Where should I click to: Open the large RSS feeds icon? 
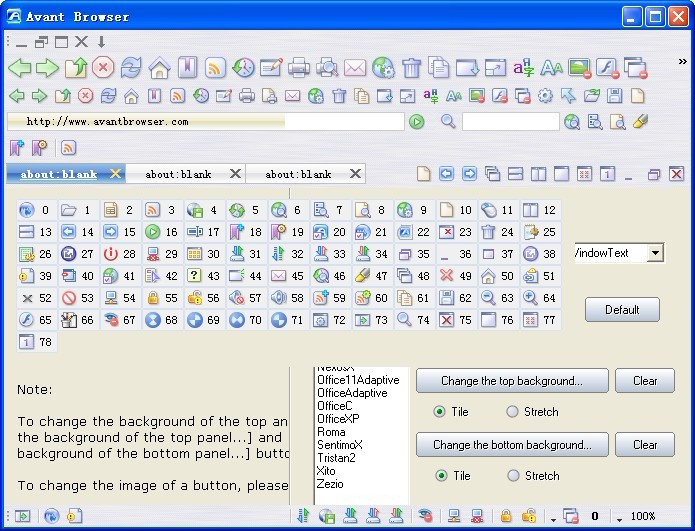coord(215,68)
